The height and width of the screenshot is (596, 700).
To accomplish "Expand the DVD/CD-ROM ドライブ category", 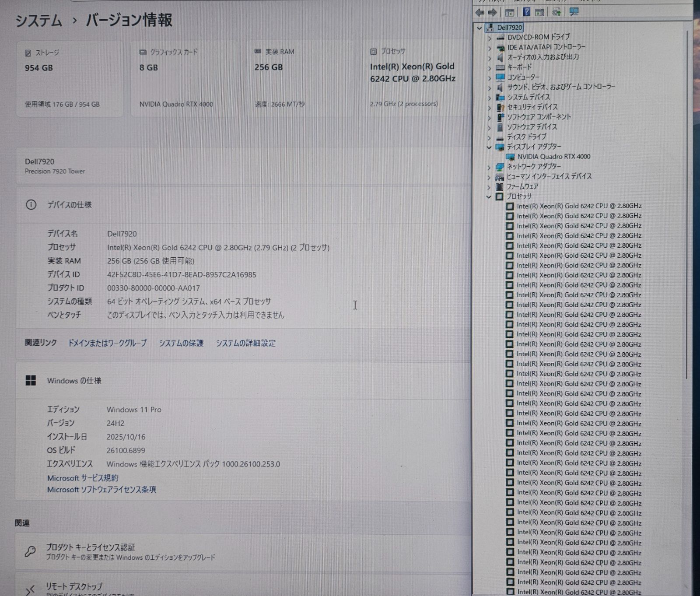I will coord(490,38).
